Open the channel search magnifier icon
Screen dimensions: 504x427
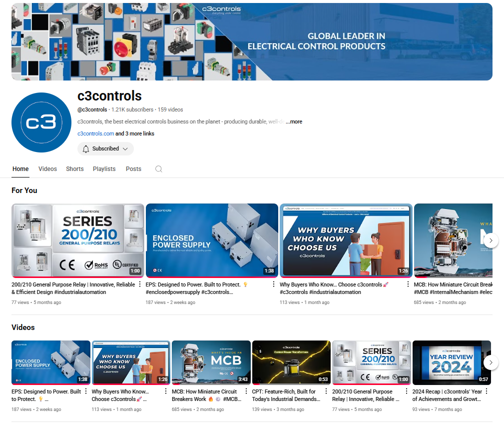(158, 169)
